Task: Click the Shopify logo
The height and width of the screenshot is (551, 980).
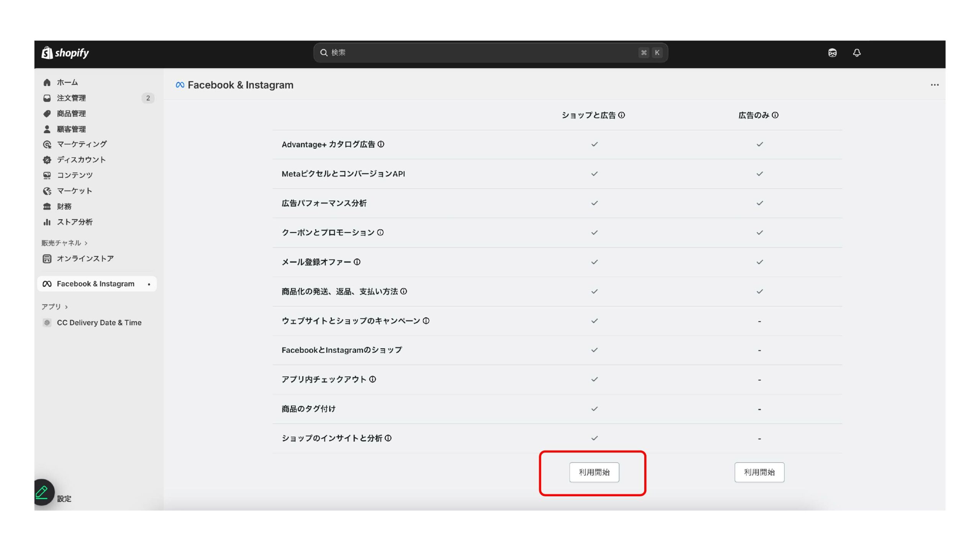Action: click(x=65, y=53)
